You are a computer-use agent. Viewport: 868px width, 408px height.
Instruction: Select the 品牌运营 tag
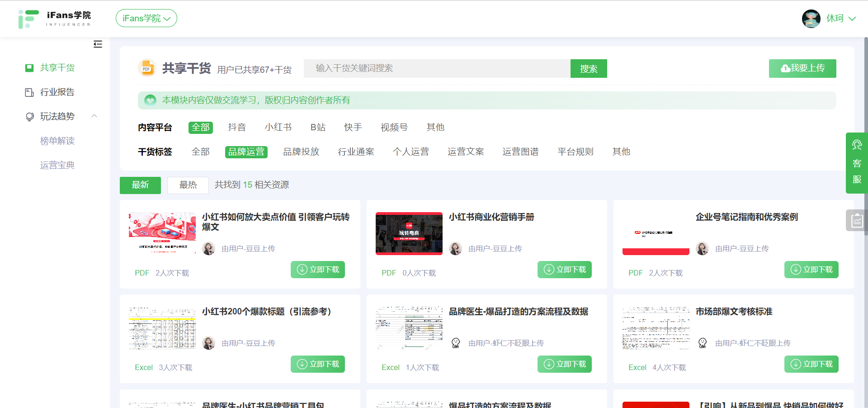pos(246,152)
